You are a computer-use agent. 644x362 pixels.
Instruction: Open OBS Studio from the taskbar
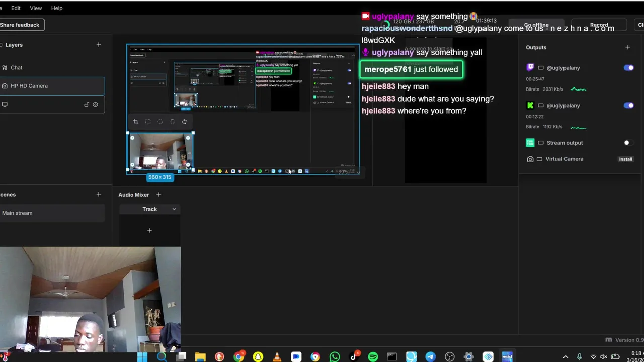tap(449, 357)
